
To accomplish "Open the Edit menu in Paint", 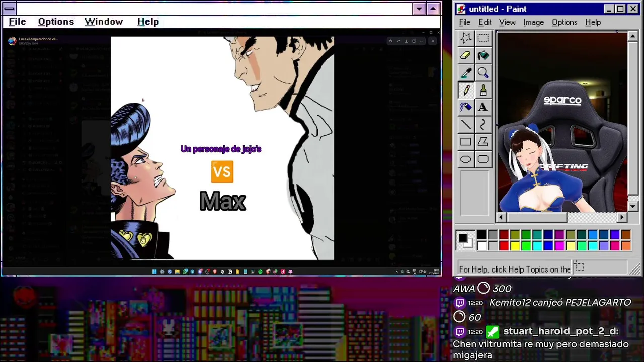I will [485, 22].
